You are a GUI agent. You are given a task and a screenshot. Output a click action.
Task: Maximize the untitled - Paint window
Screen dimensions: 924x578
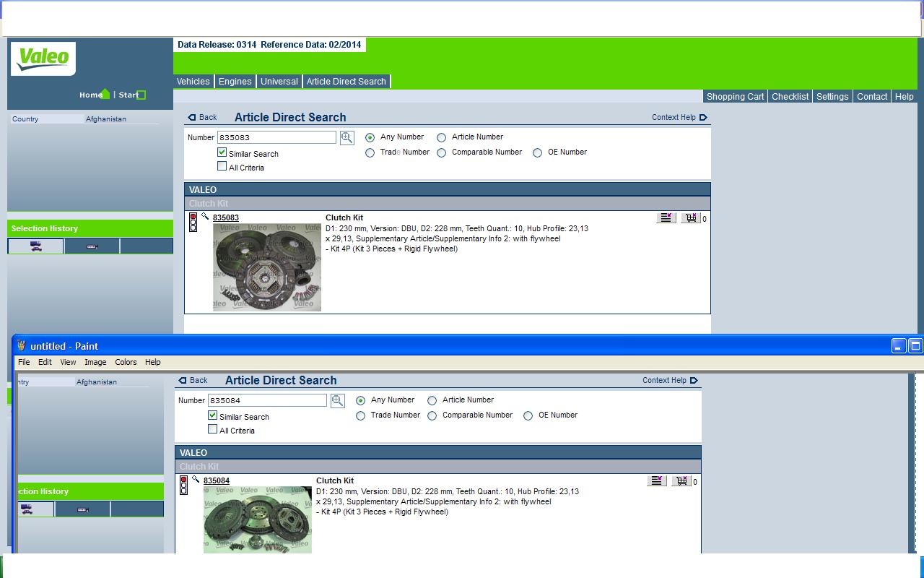[x=915, y=345]
